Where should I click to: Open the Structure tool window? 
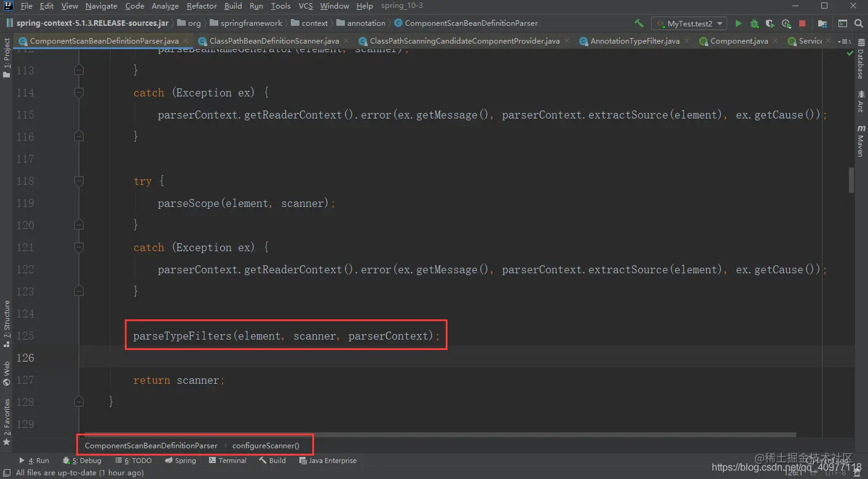pos(6,324)
